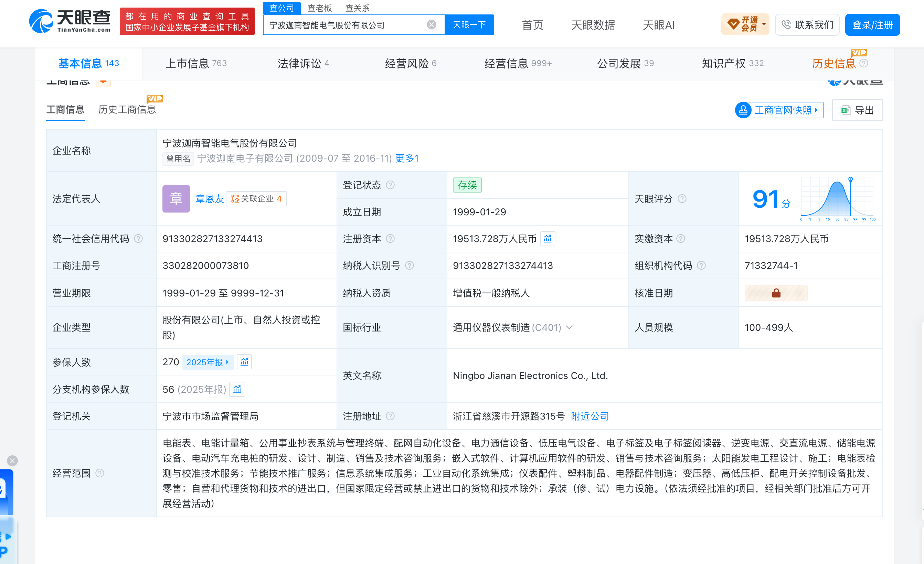Open branch insured headcount chart icon
924x564 pixels.
tap(237, 389)
